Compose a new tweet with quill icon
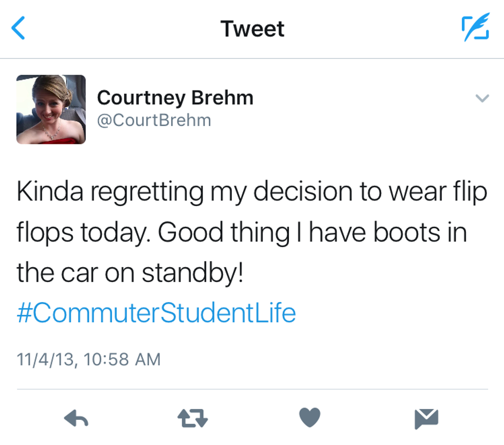The width and height of the screenshot is (504, 445). coord(475,28)
